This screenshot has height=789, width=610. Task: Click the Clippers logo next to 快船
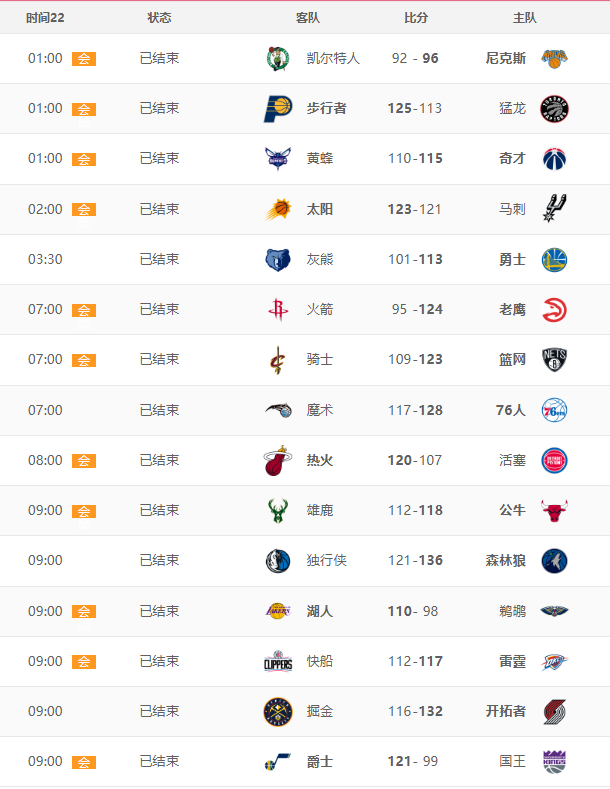click(x=278, y=662)
